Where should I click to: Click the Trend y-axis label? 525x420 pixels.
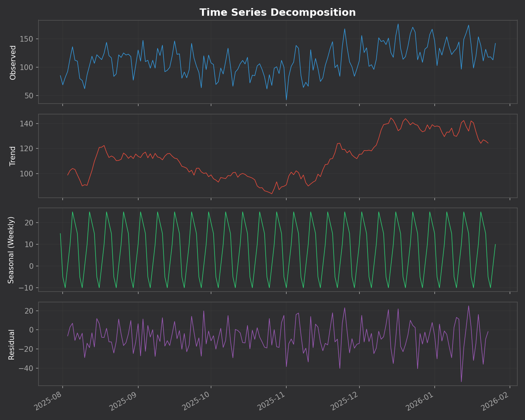(13, 156)
